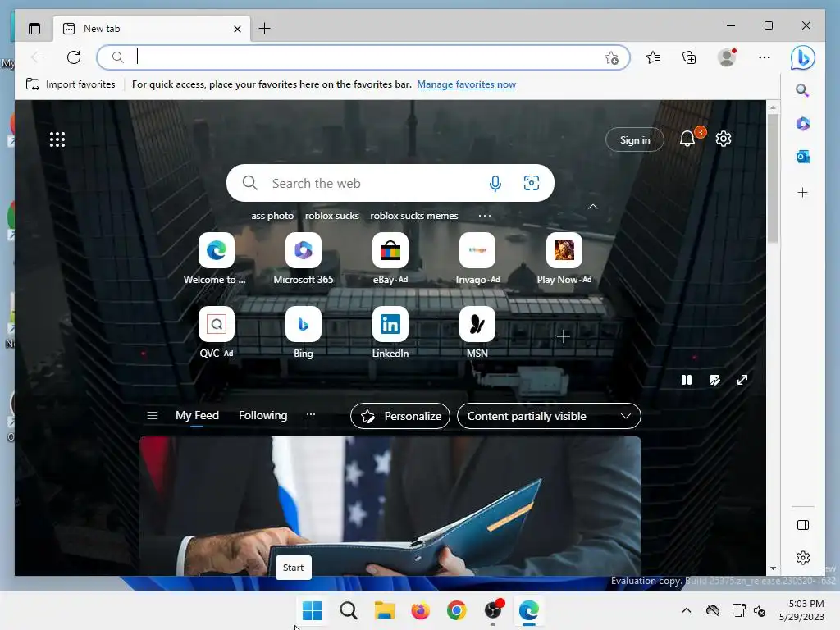Open File Explorer from taskbar

[384, 610]
